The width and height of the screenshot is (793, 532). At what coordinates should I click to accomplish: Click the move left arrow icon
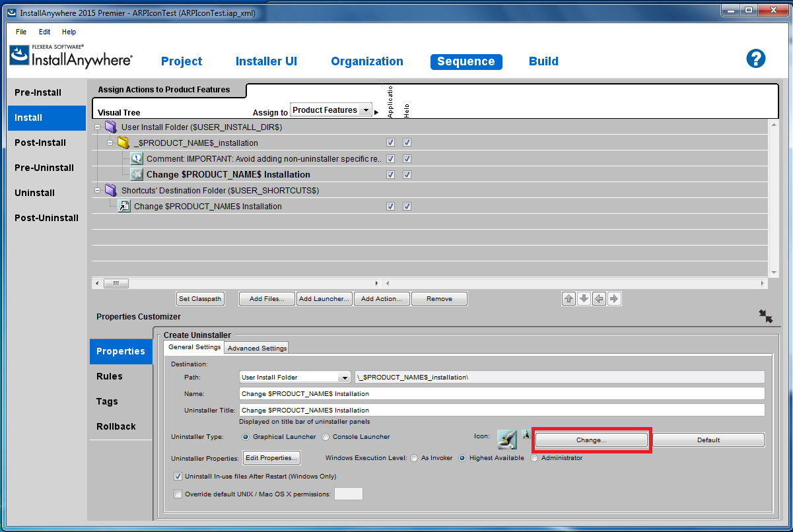click(x=599, y=298)
